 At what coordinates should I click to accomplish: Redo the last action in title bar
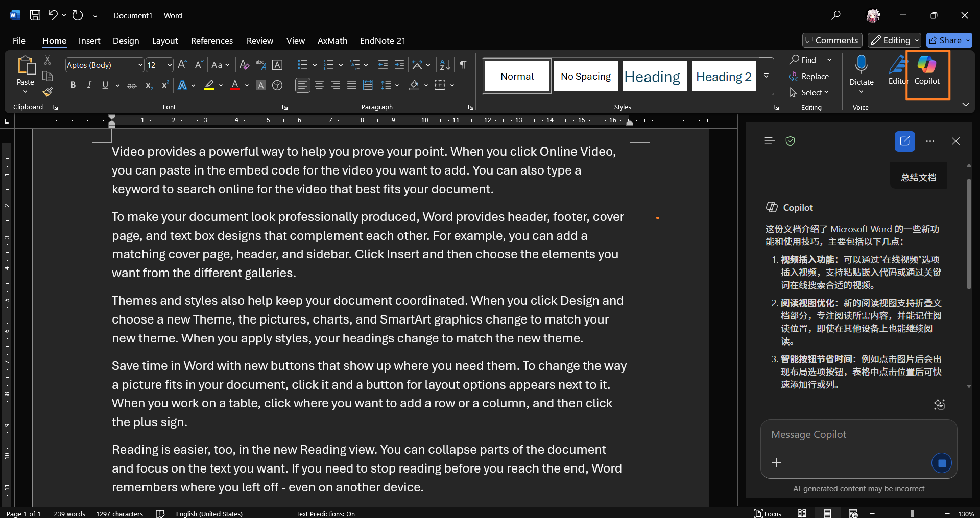pos(78,15)
